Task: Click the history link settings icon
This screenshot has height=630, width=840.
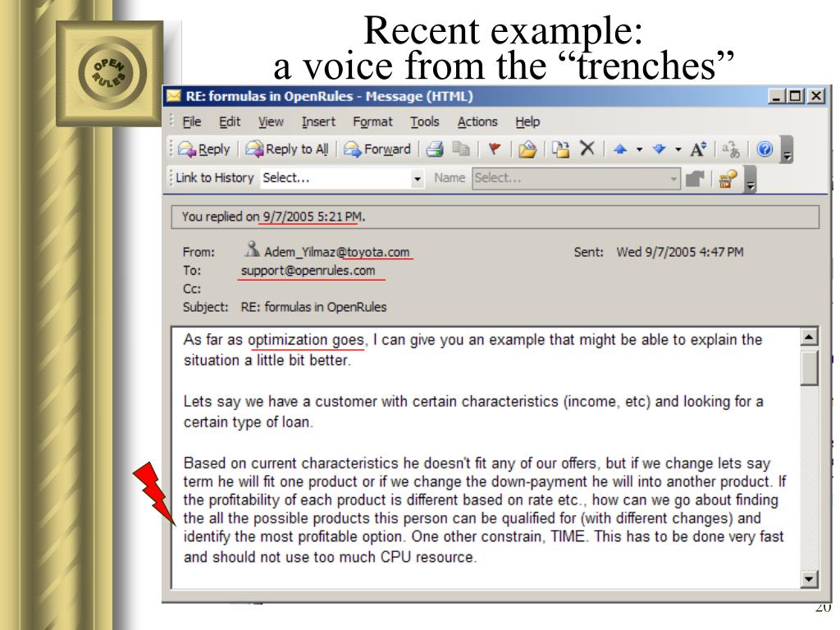Action: pyautogui.click(x=728, y=179)
